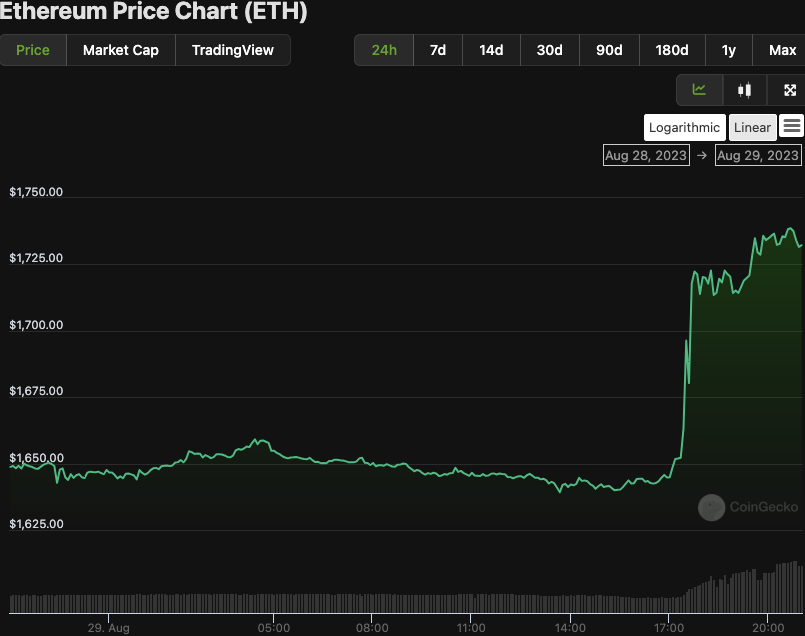Open the TradingView tab

coord(232,50)
